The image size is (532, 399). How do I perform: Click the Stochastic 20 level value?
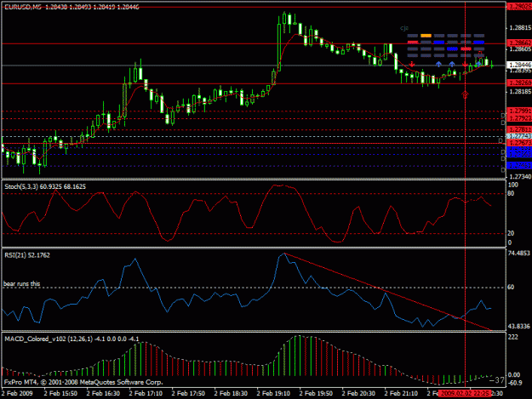pos(511,233)
